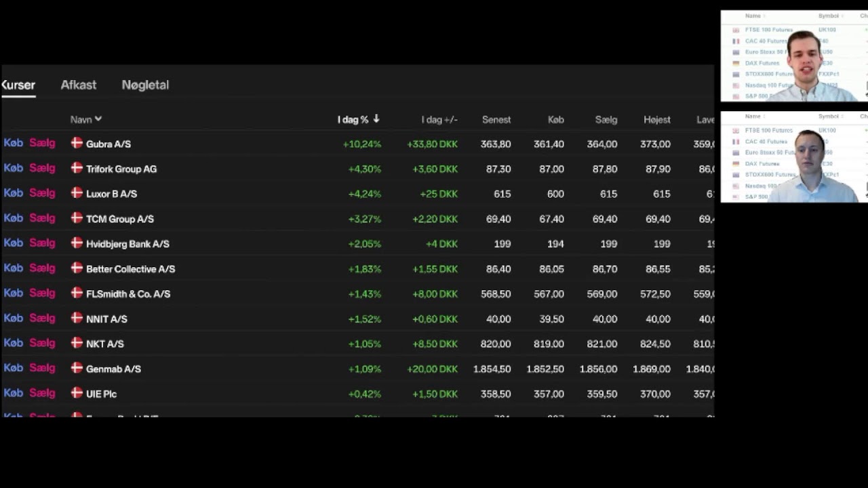Open the Luxor B A/S stock link
Viewport: 868px width, 488px height.
tap(111, 194)
